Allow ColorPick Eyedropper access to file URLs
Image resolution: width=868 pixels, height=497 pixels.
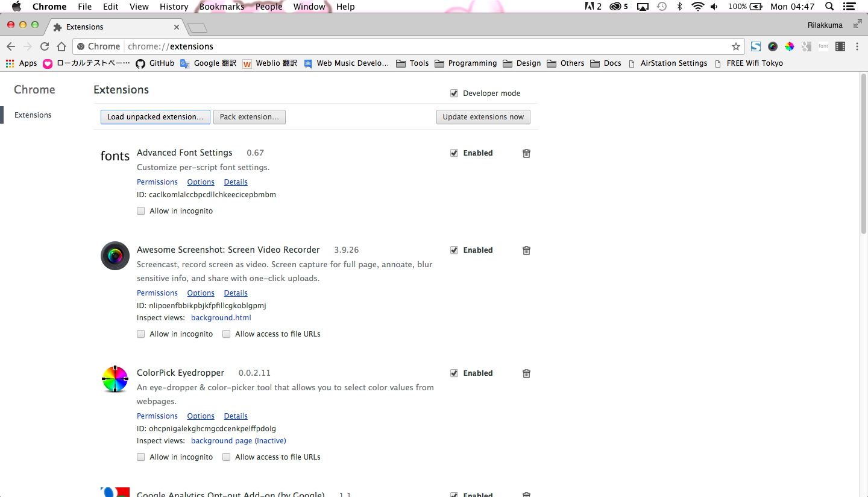226,457
